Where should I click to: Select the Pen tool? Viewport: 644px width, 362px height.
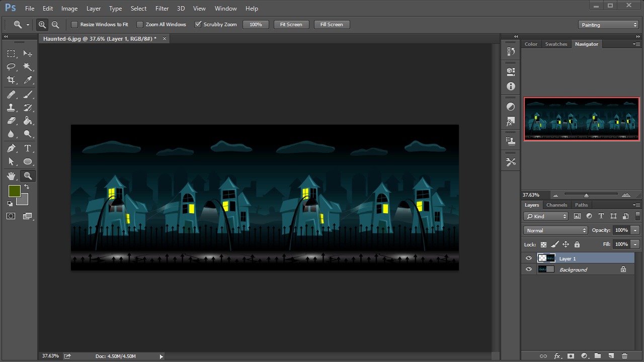coord(11,148)
